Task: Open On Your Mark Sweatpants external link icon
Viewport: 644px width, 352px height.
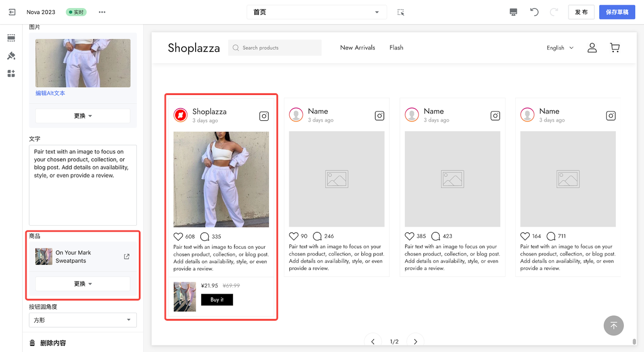Action: pos(127,256)
